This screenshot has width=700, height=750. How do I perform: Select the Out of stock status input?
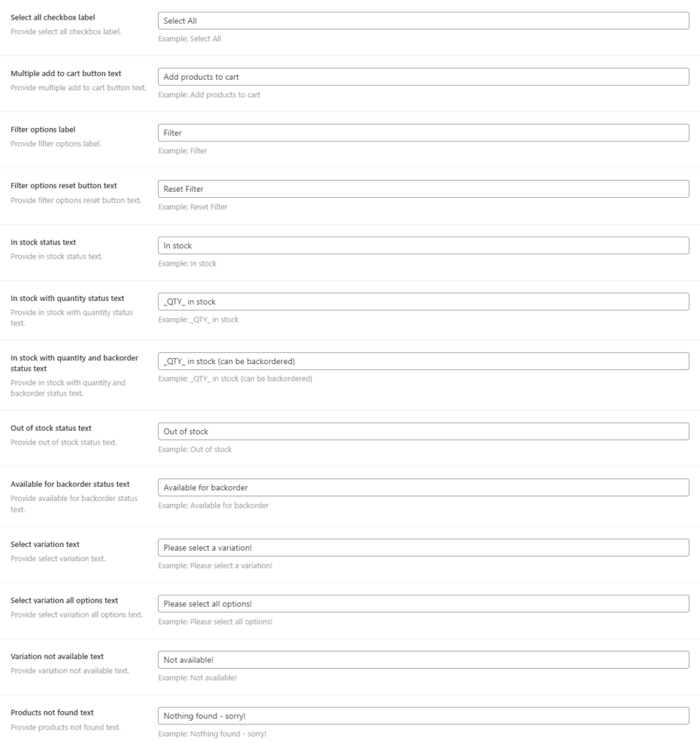pos(423,431)
